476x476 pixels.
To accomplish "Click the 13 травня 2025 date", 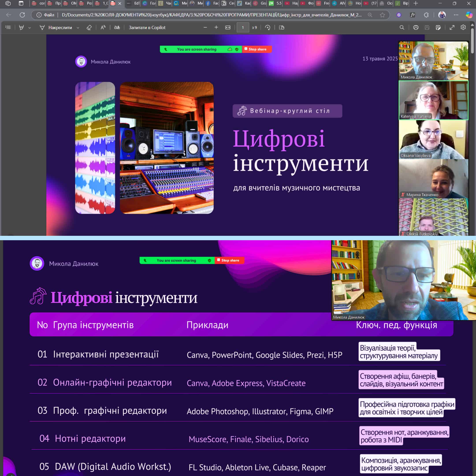I will click(380, 59).
